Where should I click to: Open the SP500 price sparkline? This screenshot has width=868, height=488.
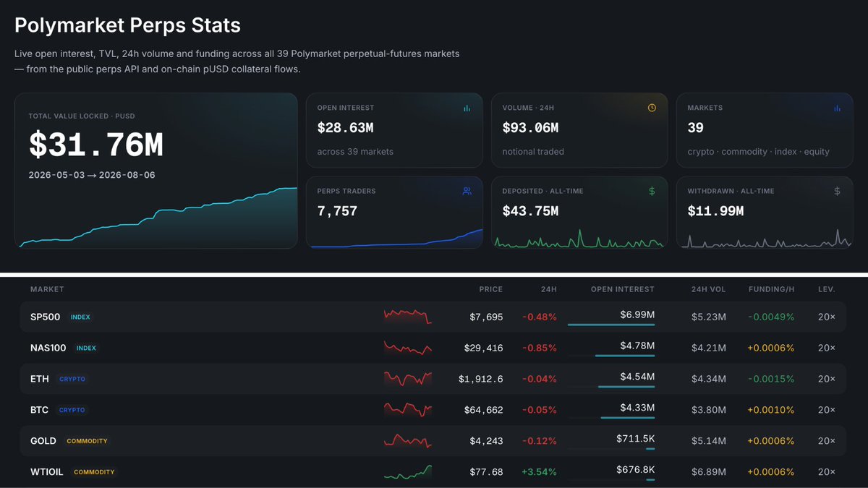pos(408,317)
